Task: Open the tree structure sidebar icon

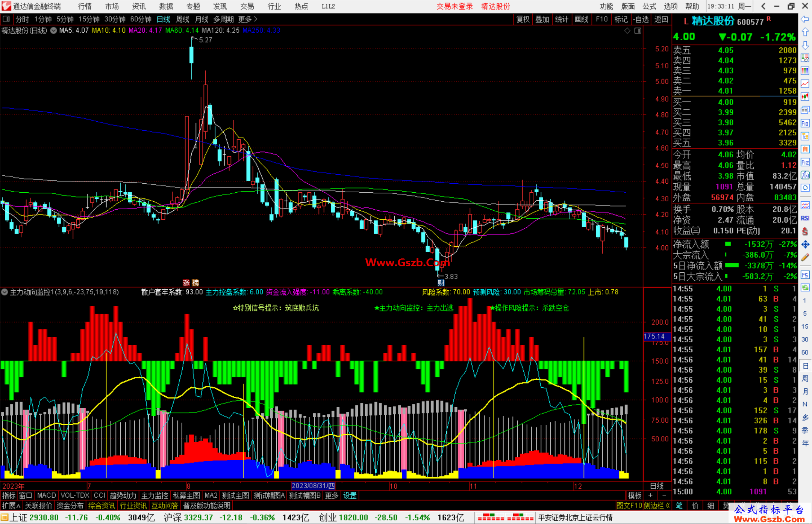Action: [x=805, y=136]
